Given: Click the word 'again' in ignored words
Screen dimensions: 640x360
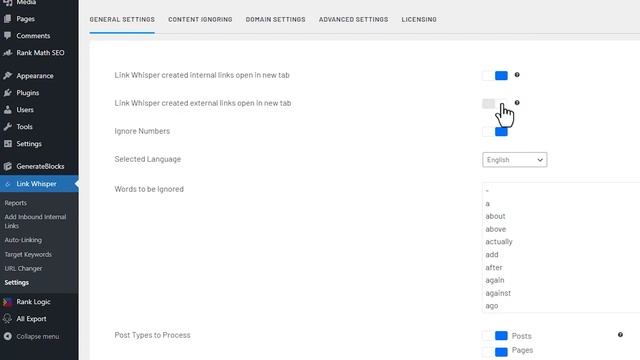Looking at the screenshot, I should pos(495,280).
